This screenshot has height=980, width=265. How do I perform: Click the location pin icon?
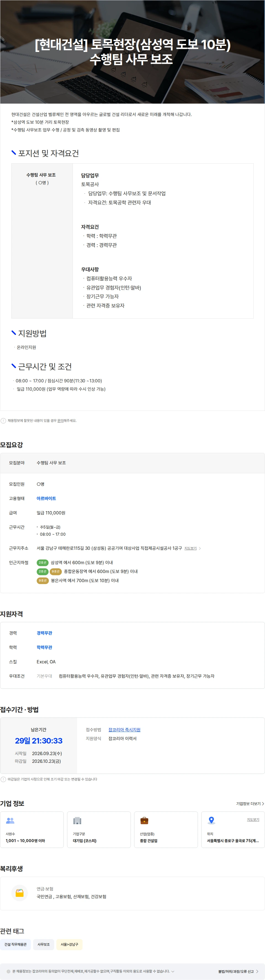tap(211, 821)
